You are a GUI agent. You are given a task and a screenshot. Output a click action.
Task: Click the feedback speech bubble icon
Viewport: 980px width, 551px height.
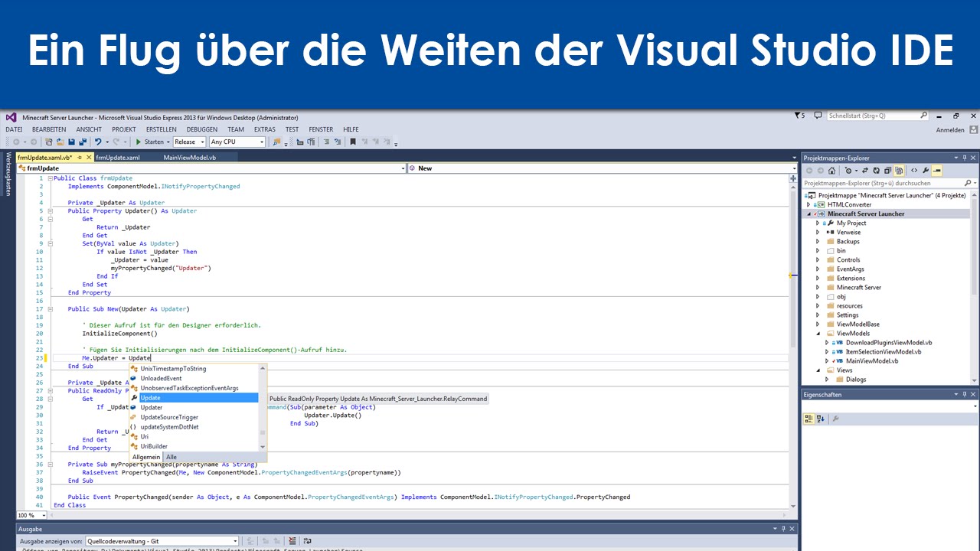[x=818, y=116]
